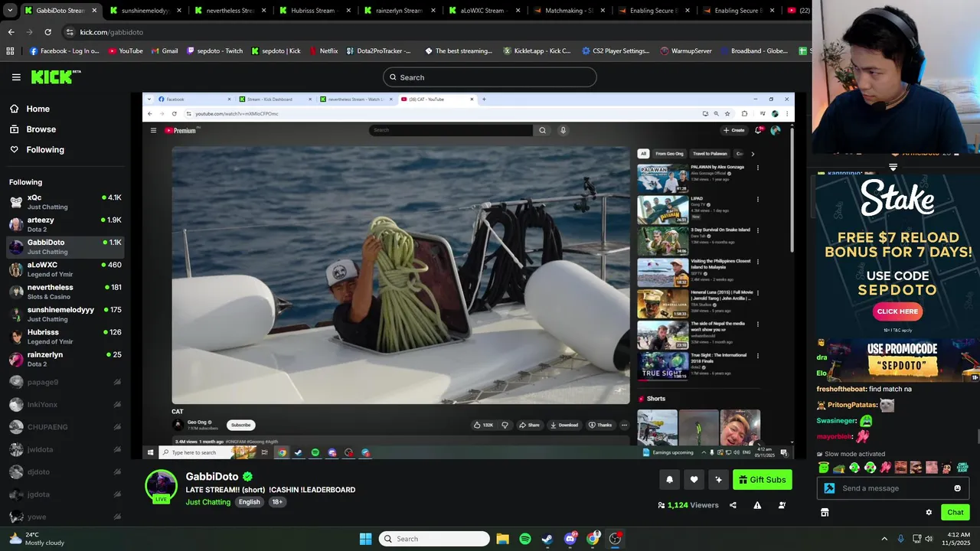This screenshot has height=551, width=980.
Task: Click the 1,124 Viewers count
Action: click(x=688, y=505)
